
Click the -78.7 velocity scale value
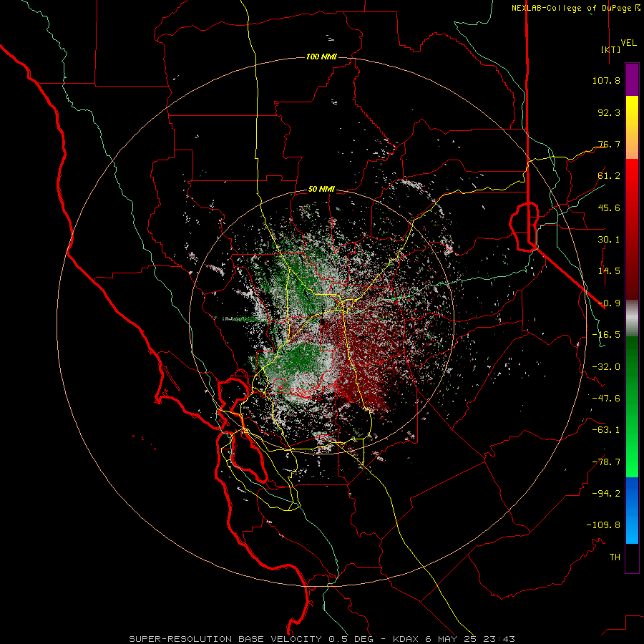coord(606,462)
